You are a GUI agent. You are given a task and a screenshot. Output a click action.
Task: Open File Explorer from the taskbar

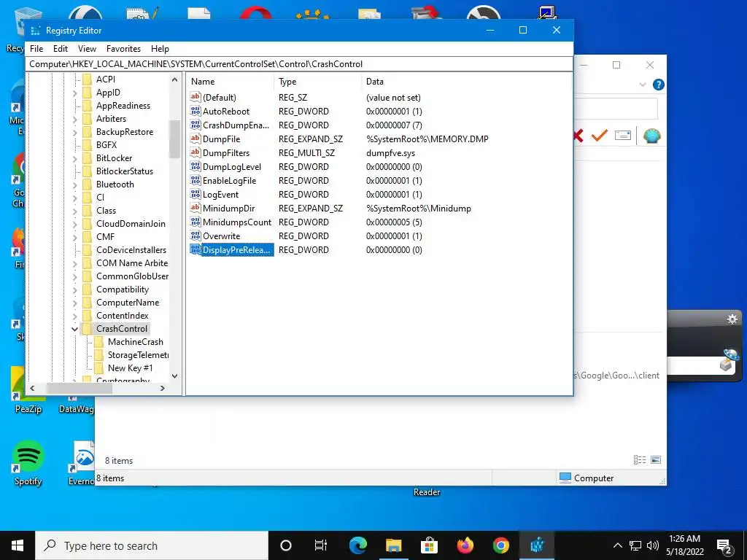(393, 545)
